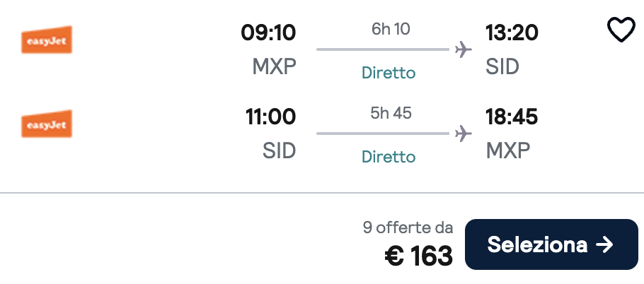The image size is (644, 284).
Task: Click outbound departure time 09:10
Action: pos(268,32)
